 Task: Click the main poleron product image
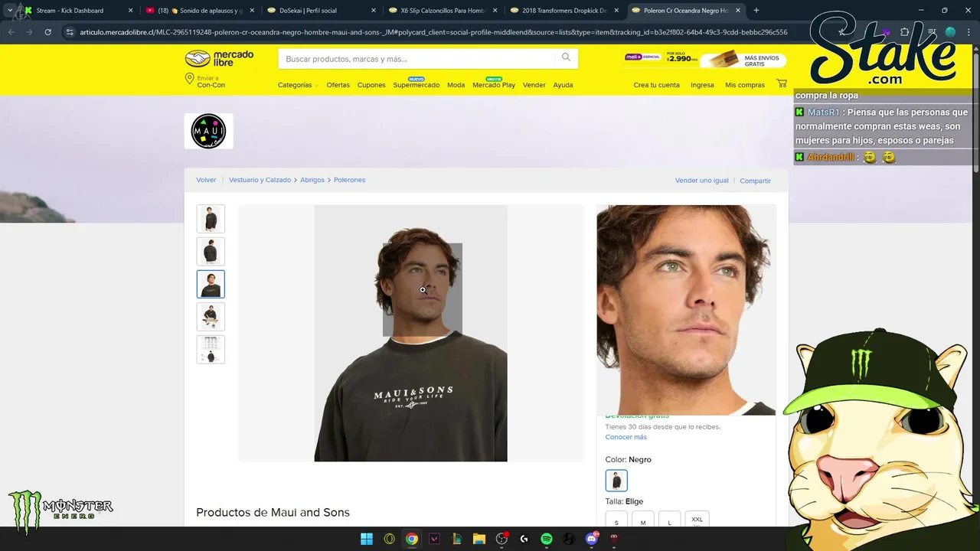click(x=410, y=333)
